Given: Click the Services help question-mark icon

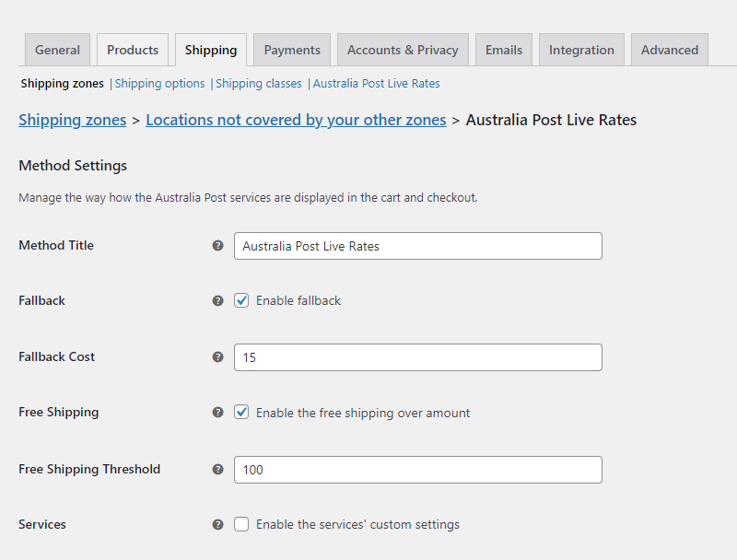Looking at the screenshot, I should (217, 525).
